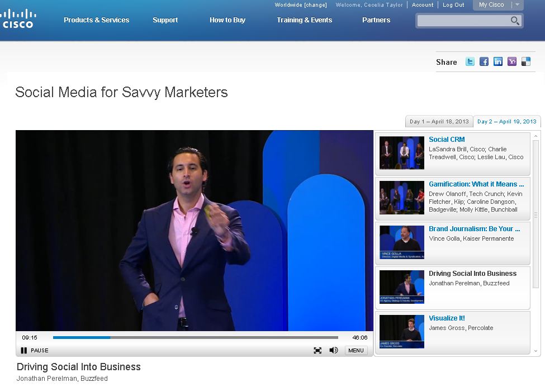Open the Partners menu
This screenshot has height=392, width=545.
tap(376, 20)
